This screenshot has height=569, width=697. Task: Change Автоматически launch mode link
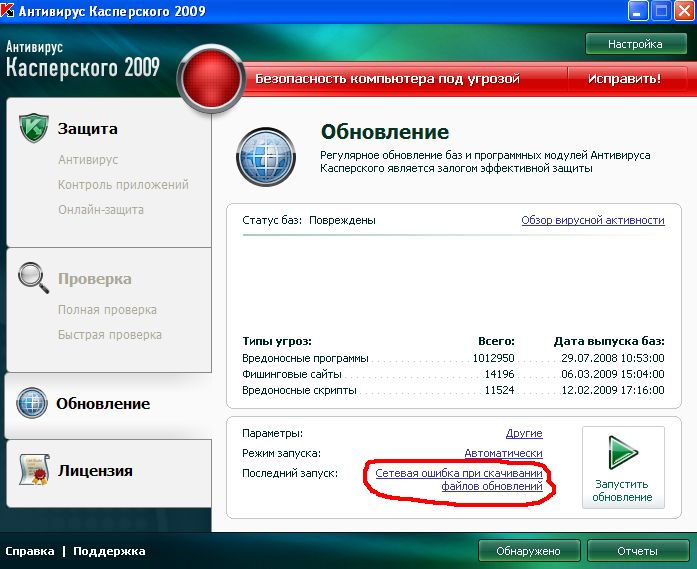pos(503,453)
